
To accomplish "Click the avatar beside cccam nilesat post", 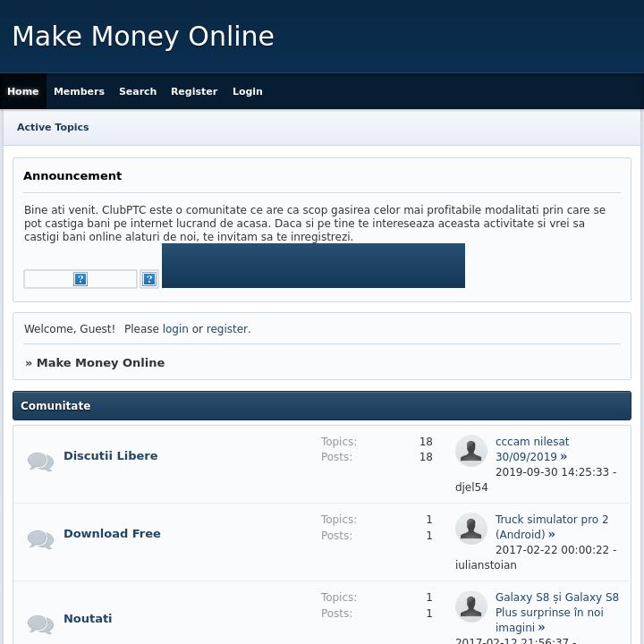I will [x=471, y=451].
